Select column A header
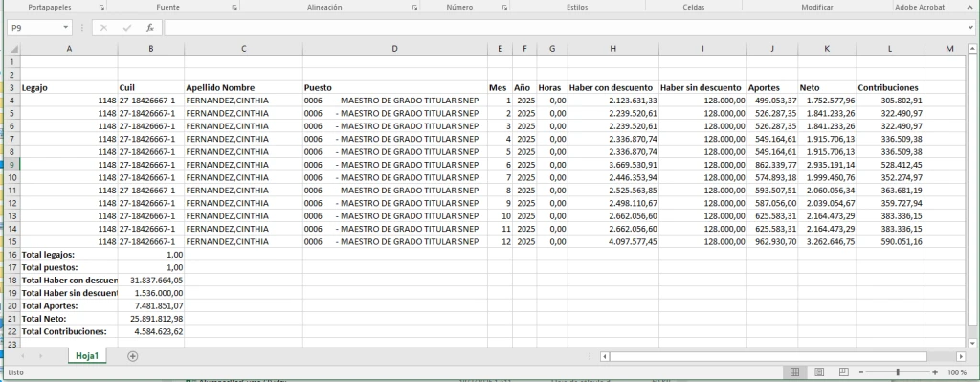Screen dimensions: 980x382 [69, 49]
